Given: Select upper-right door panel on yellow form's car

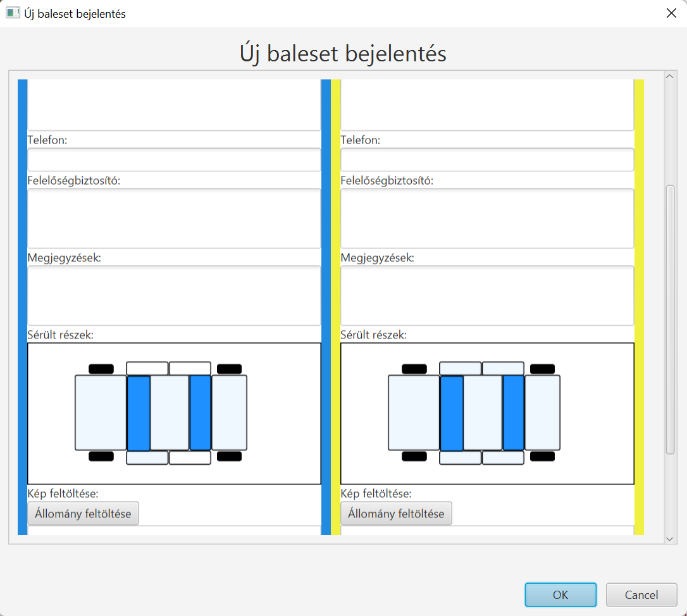Looking at the screenshot, I should pyautogui.click(x=504, y=368).
